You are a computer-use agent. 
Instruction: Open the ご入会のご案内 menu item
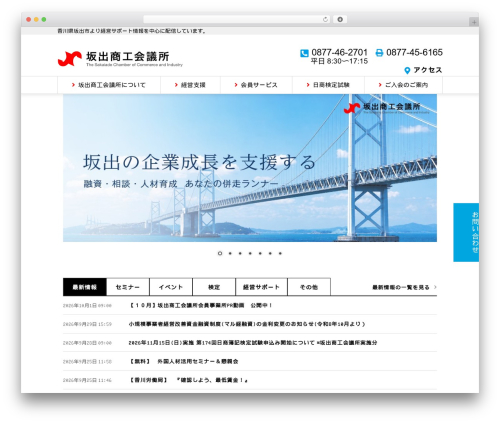click(404, 85)
